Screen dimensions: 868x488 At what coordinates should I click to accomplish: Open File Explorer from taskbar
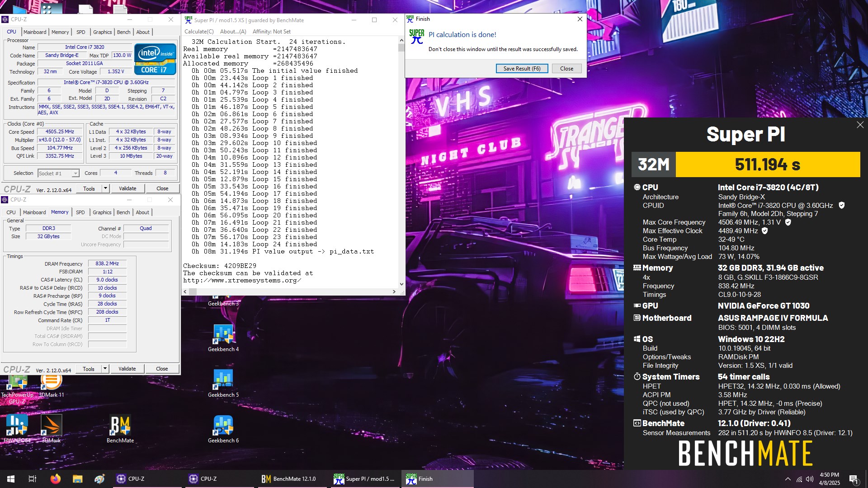(x=77, y=479)
